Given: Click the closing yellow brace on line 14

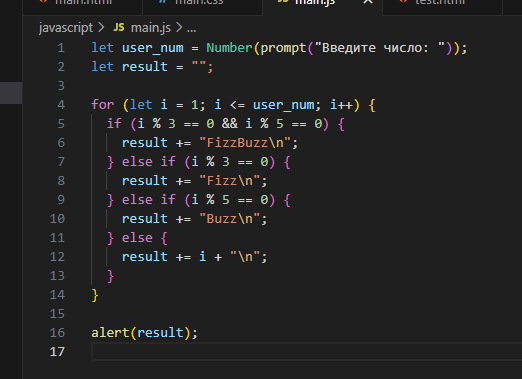Looking at the screenshot, I should point(95,295).
